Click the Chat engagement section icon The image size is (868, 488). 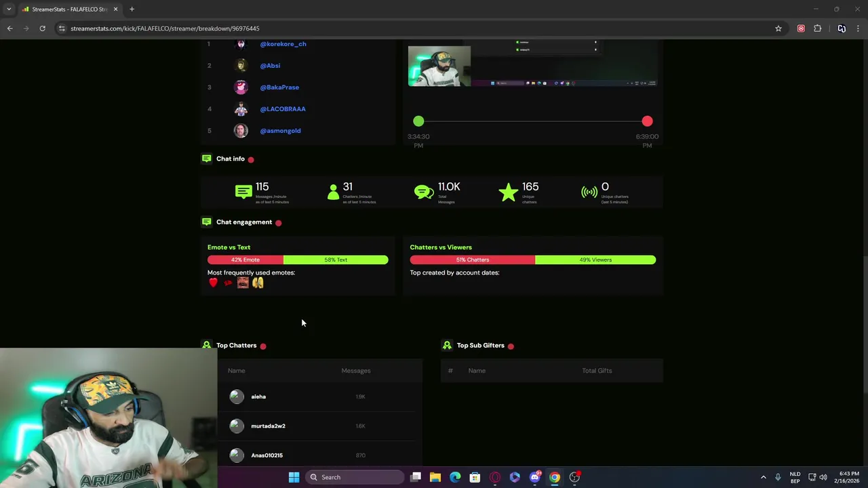point(206,222)
